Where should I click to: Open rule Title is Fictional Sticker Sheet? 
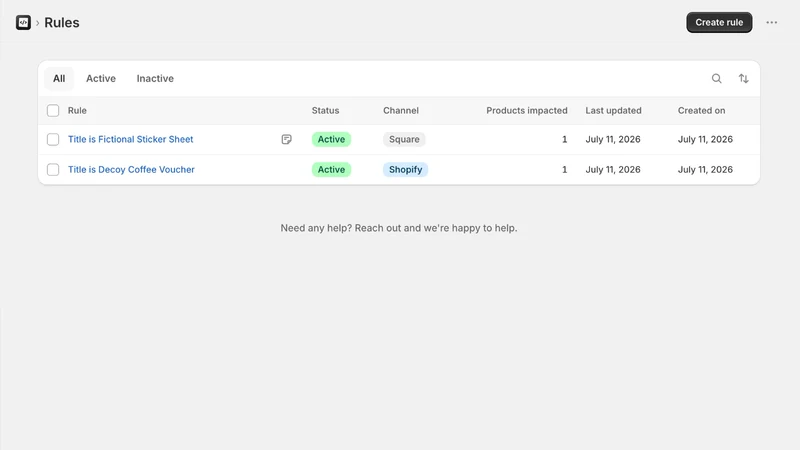131,139
